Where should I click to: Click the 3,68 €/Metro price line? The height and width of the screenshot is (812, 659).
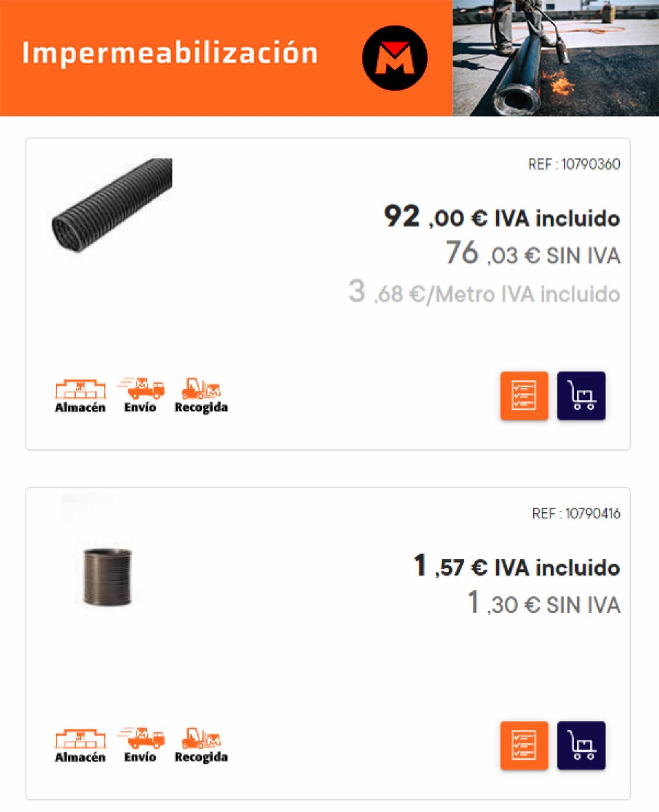point(484,292)
